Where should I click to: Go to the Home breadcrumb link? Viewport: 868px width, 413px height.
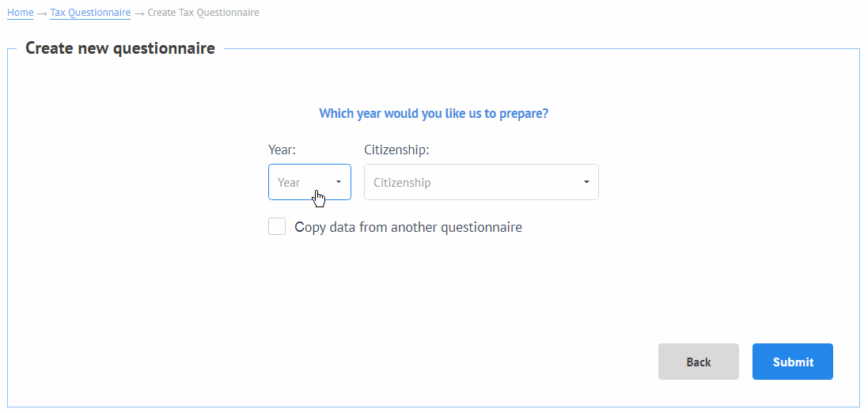[x=21, y=12]
